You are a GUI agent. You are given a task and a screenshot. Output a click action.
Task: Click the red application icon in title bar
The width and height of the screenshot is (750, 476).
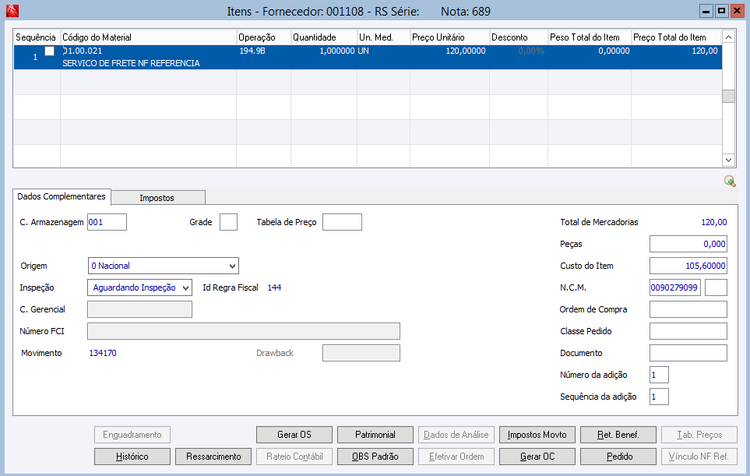point(12,11)
